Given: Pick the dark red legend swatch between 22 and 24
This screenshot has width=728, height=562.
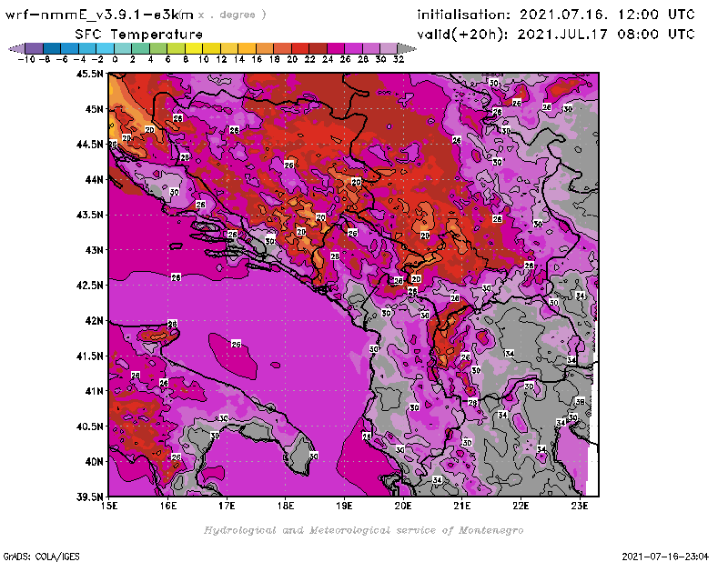Looking at the screenshot, I should pos(317,48).
